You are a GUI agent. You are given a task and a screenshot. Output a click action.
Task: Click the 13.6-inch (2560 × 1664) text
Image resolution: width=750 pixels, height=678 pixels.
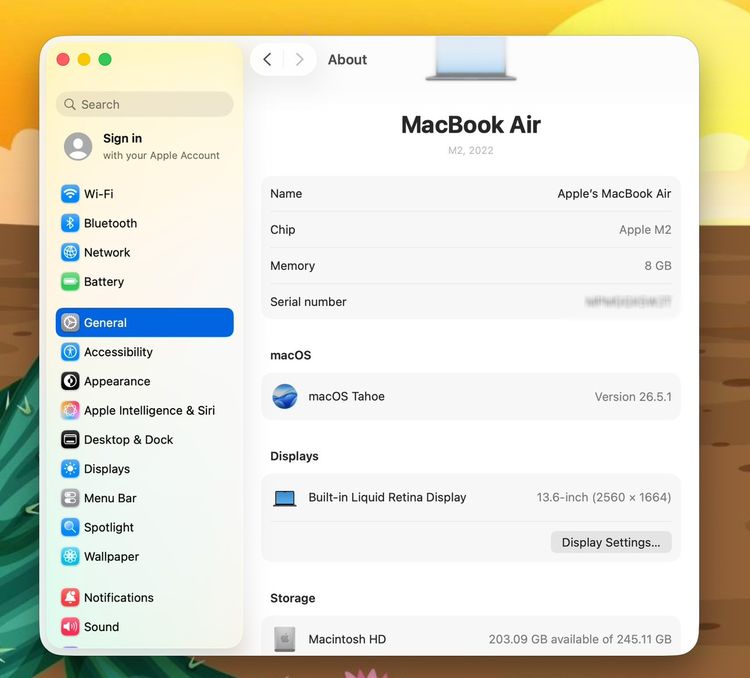click(604, 497)
